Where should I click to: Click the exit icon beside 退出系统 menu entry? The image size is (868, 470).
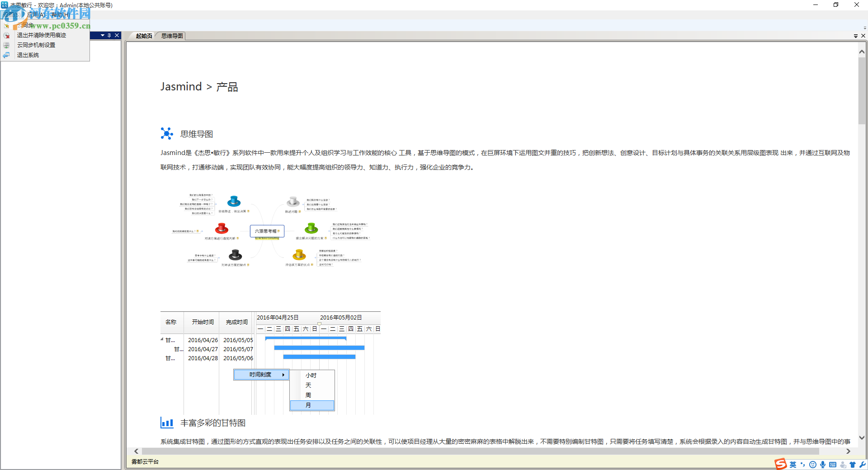tap(6, 55)
